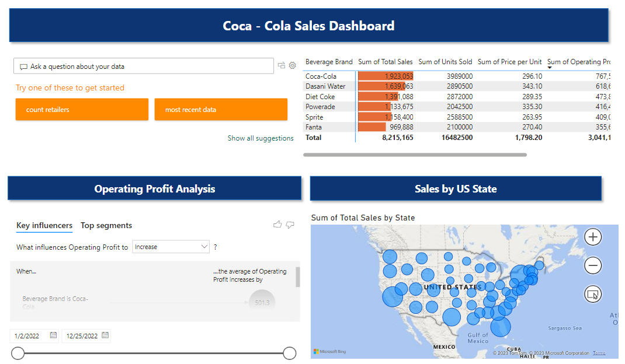The image size is (625, 364).
Task: Open the Increase dropdown in Operating Profit Analysis
Action: 171,247
